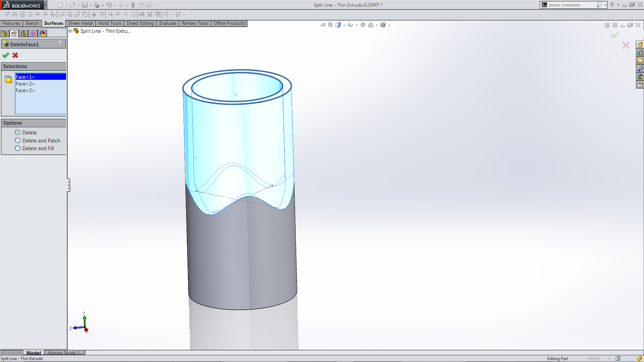Viewport: 644px width, 362px height.
Task: Select Face<2> in the selections list
Action: click(x=25, y=84)
